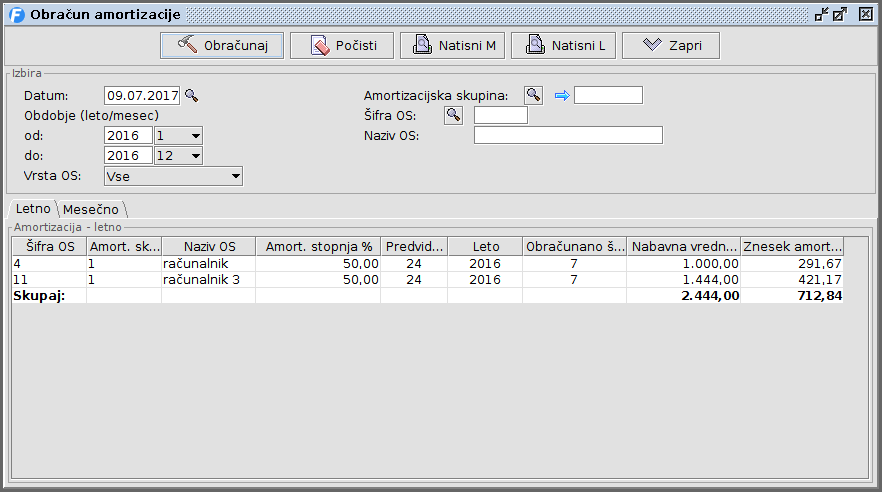
Task: Click the blue arrow beside Amortizacijska skupina
Action: coord(562,96)
